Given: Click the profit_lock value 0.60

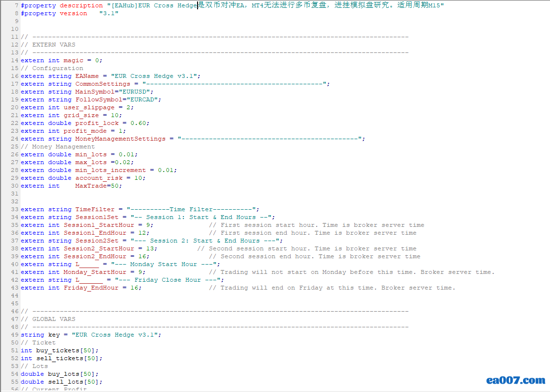Looking at the screenshot, I should tap(139, 123).
